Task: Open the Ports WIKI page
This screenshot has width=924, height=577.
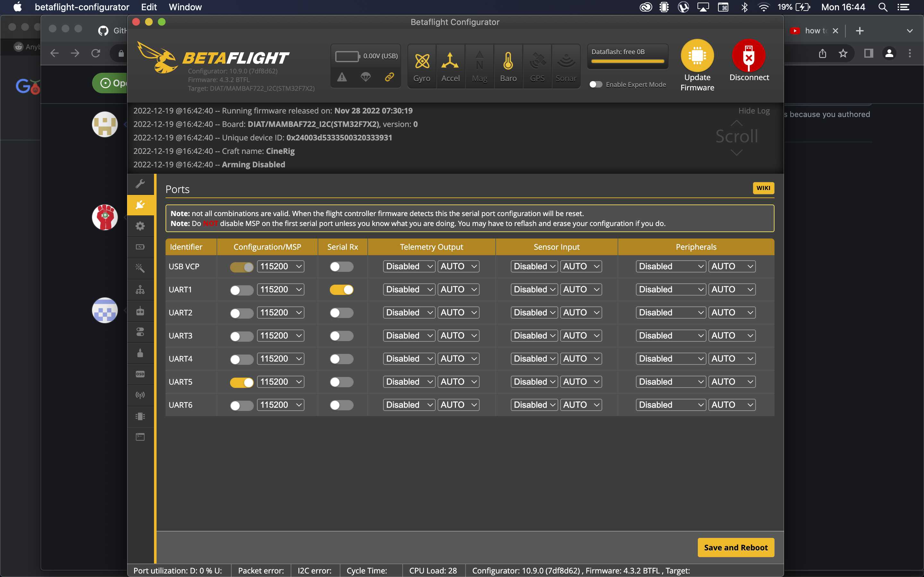Action: 763,188
